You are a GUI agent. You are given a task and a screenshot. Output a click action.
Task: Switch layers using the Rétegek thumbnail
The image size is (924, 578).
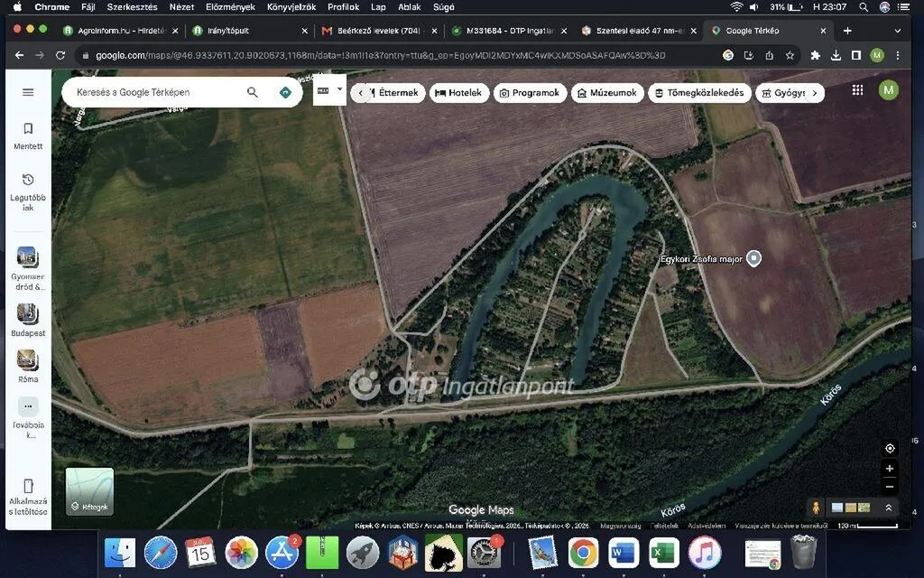tap(89, 491)
